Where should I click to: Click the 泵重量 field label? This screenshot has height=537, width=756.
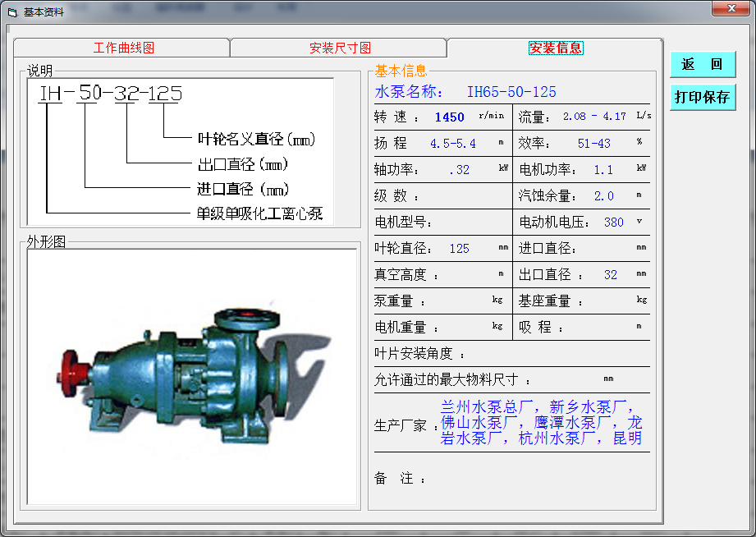point(399,301)
